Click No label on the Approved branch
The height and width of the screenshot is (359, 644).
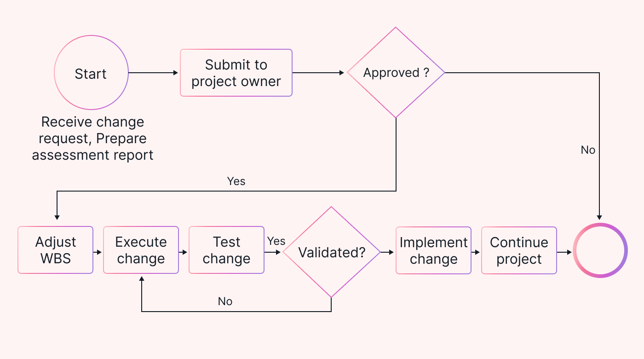(x=588, y=150)
